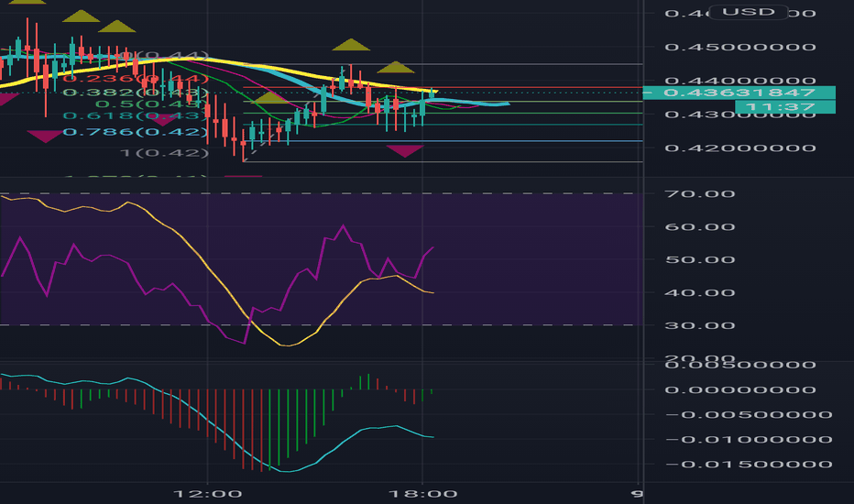Click the 12:00 time axis label
The image size is (854, 504).
[207, 494]
